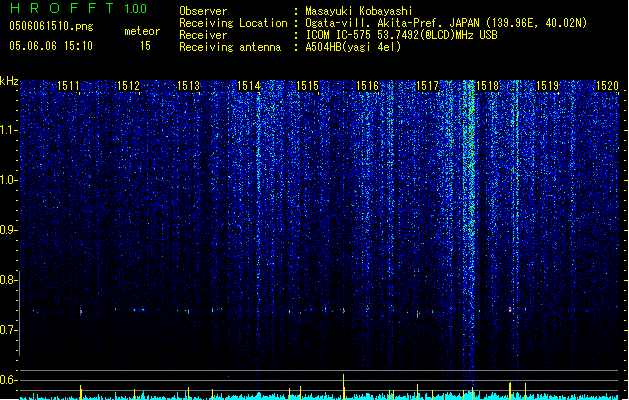Click the 1512 time marker
The width and height of the screenshot is (629, 400).
pyautogui.click(x=128, y=86)
